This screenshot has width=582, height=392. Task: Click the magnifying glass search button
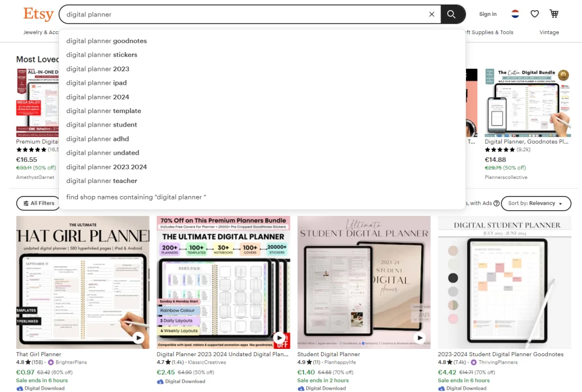[x=452, y=14]
